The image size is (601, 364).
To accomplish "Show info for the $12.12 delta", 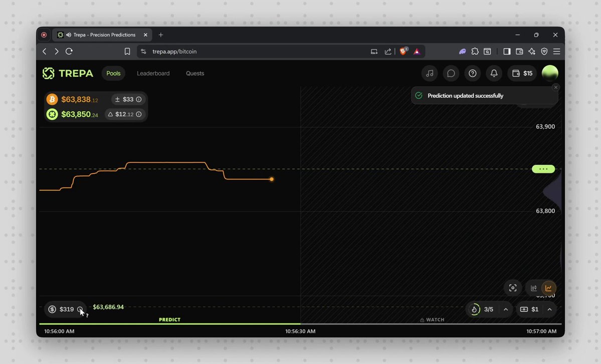I will [139, 114].
